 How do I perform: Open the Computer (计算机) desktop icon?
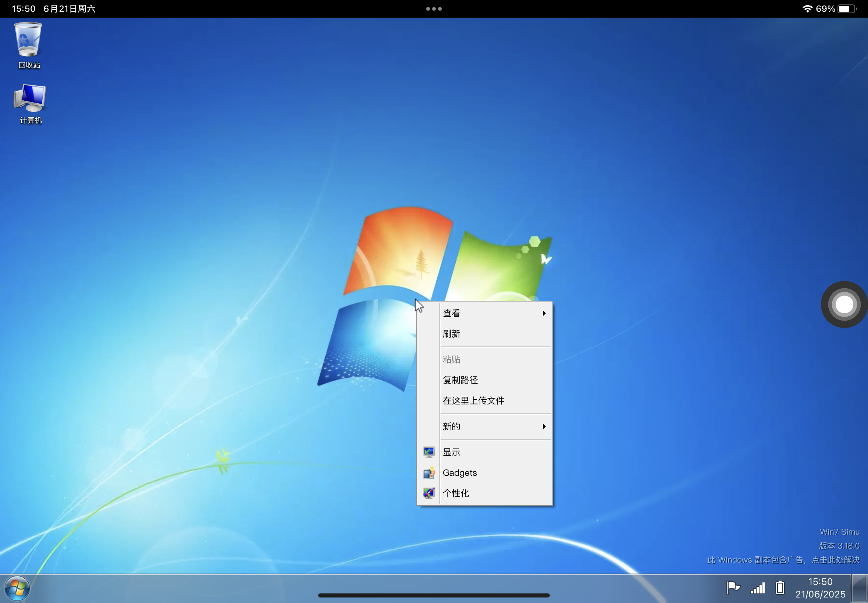click(x=30, y=104)
